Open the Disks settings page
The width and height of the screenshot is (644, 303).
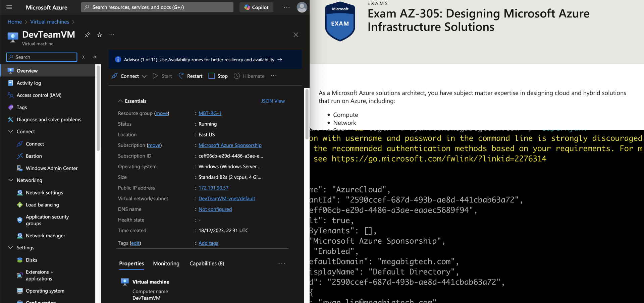tap(32, 260)
